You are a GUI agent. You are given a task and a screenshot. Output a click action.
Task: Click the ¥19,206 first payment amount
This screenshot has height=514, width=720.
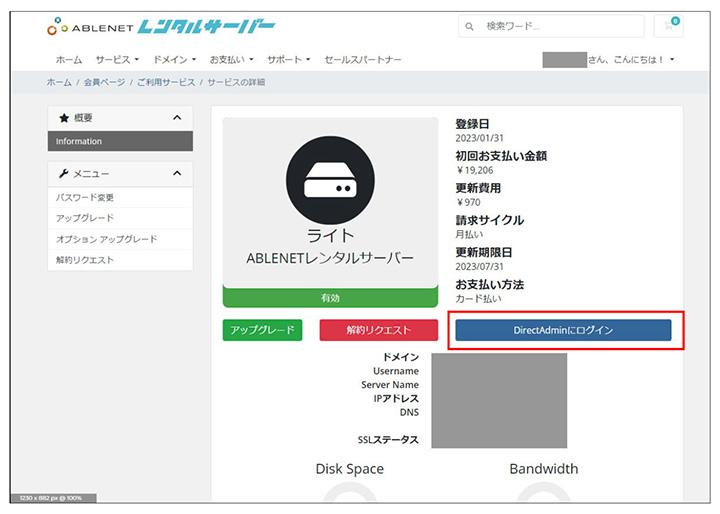pyautogui.click(x=474, y=170)
